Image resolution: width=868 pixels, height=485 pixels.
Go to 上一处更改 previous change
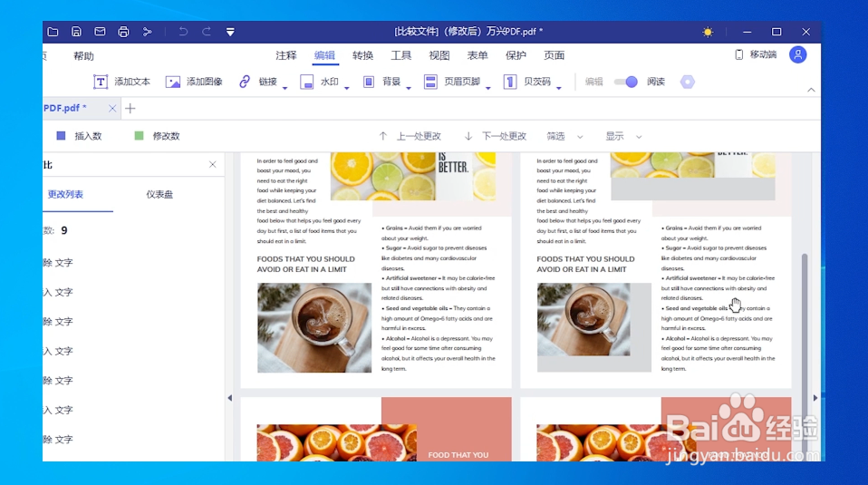click(x=410, y=136)
